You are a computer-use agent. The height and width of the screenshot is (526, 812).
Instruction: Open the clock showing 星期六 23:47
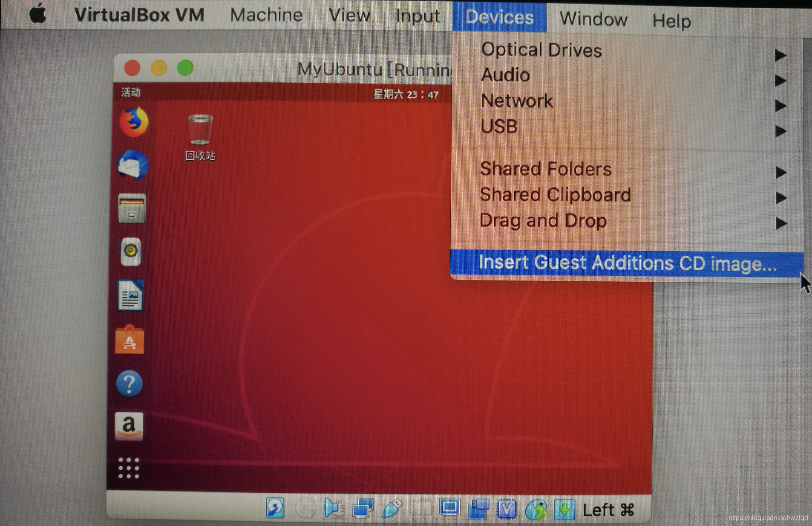pos(406,94)
